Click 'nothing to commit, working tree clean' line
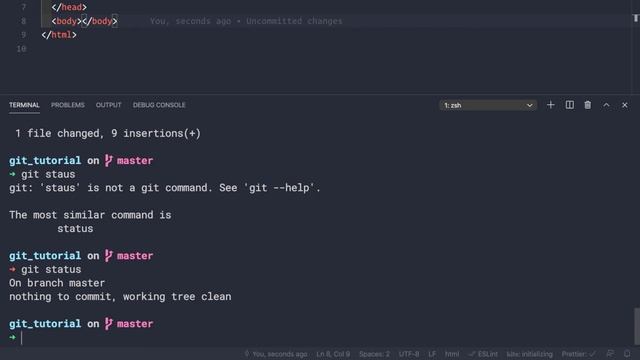This screenshot has width=640, height=360. click(120, 297)
